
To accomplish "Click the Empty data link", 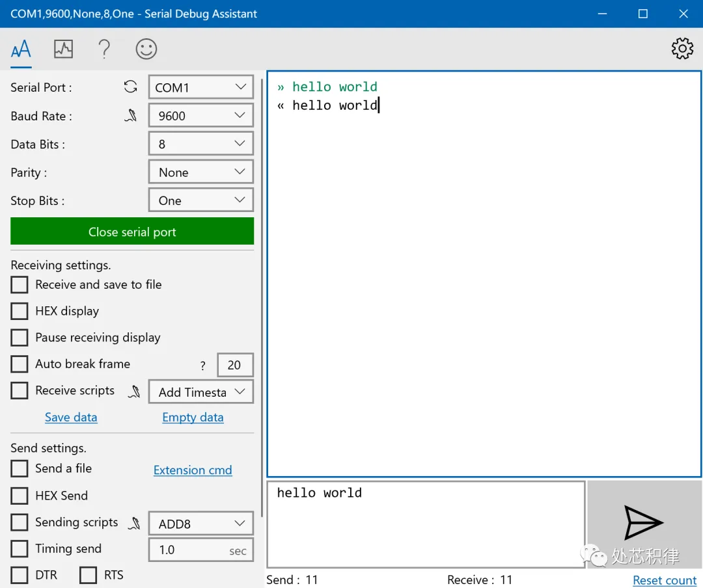I will (193, 418).
